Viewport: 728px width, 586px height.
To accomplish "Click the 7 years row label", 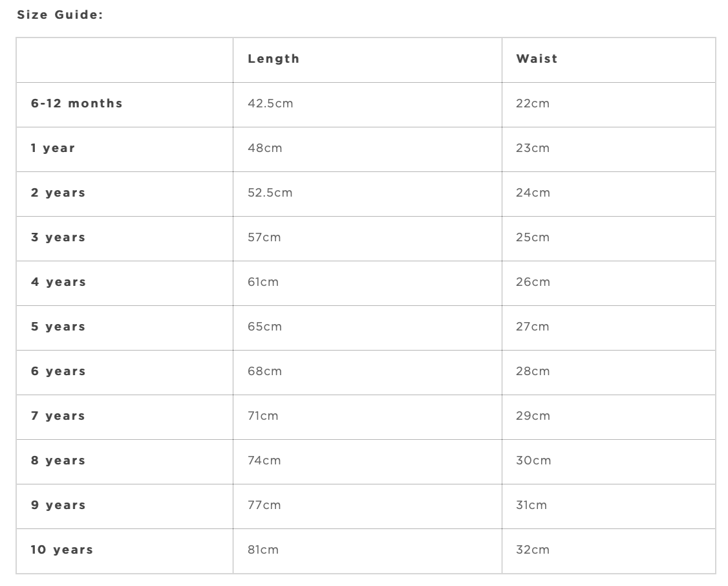I will click(58, 416).
